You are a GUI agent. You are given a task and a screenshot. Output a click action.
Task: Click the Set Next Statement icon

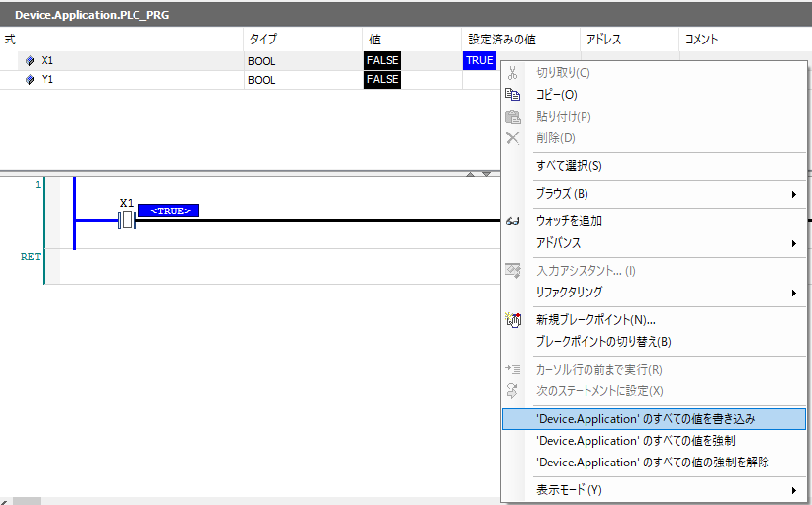(512, 391)
